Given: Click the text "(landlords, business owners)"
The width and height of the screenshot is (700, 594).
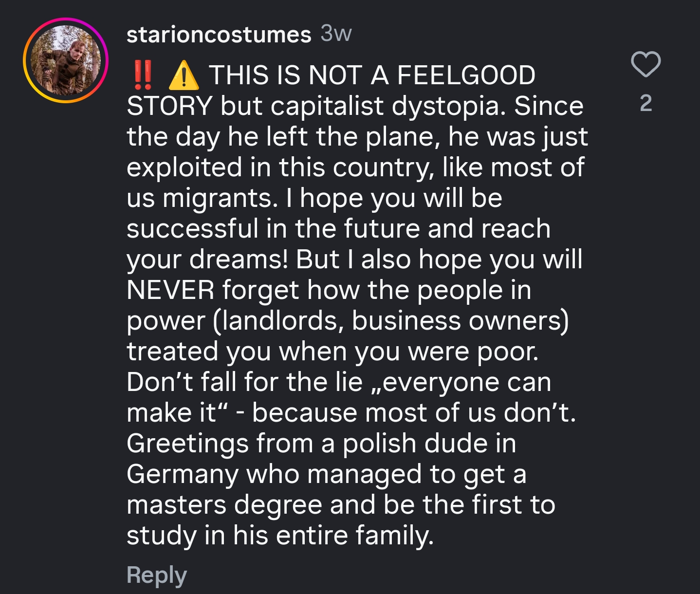Looking at the screenshot, I should (390, 321).
